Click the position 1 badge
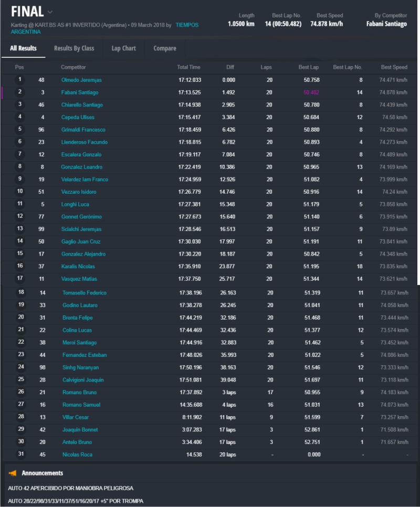The width and height of the screenshot is (420, 507). coord(20,80)
